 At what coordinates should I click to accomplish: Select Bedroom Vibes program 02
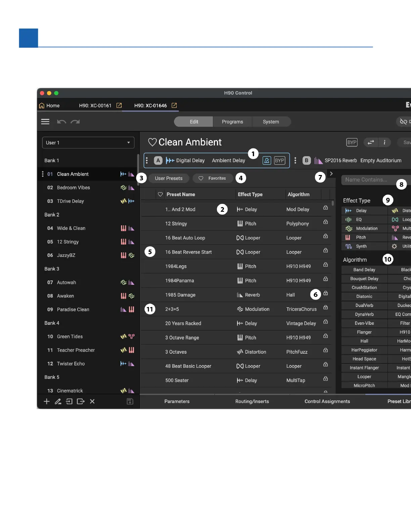coord(88,187)
